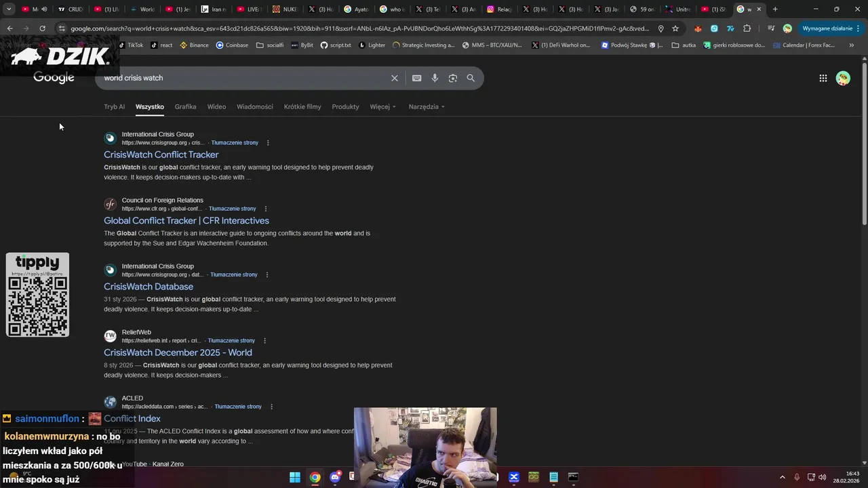This screenshot has height=488, width=868.
Task: Show the hidden bookmarks overflow chevron
Action: point(851,45)
